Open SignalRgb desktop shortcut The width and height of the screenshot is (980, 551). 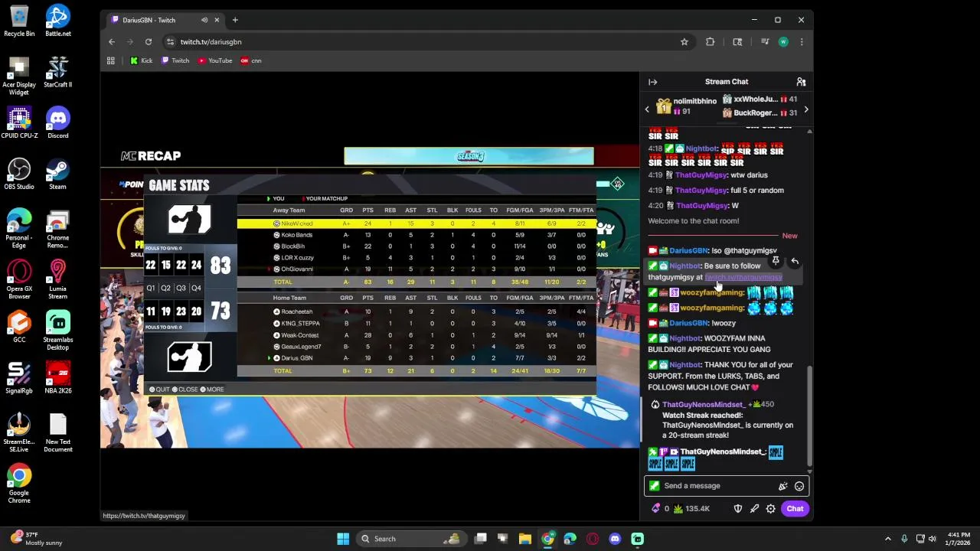(19, 379)
